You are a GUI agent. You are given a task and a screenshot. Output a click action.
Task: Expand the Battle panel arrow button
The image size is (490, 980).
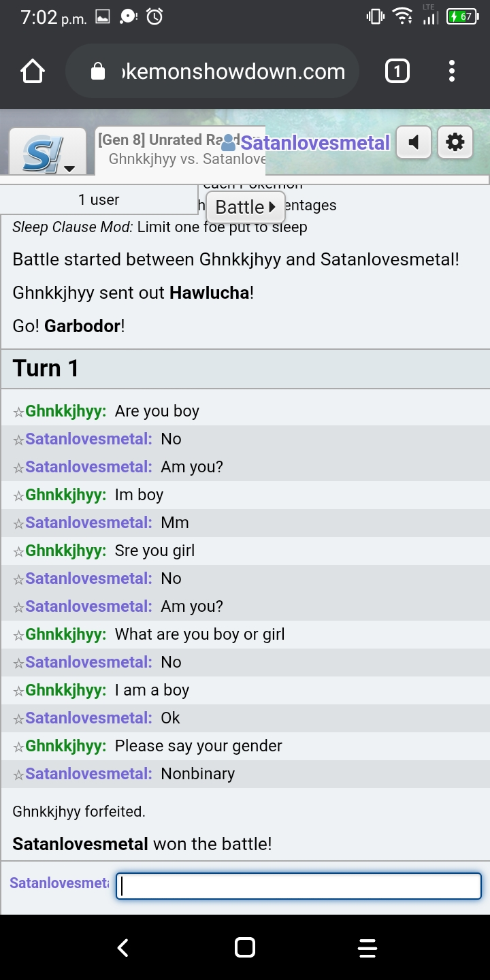pyautogui.click(x=246, y=207)
